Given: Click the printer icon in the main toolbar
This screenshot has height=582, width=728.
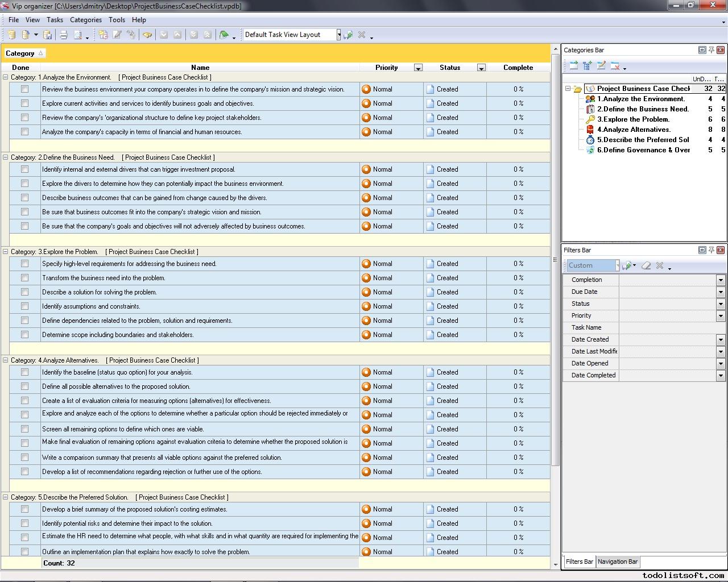Looking at the screenshot, I should [64, 35].
